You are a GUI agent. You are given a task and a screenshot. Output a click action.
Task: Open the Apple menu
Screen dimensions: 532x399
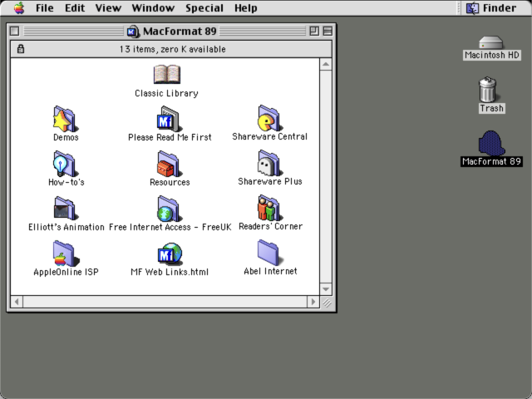point(19,7)
